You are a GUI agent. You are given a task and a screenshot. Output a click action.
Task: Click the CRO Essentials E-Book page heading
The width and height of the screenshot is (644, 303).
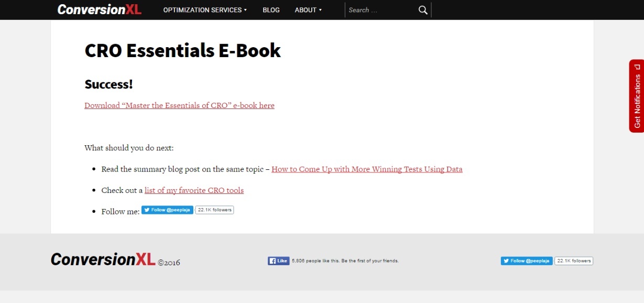(182, 50)
